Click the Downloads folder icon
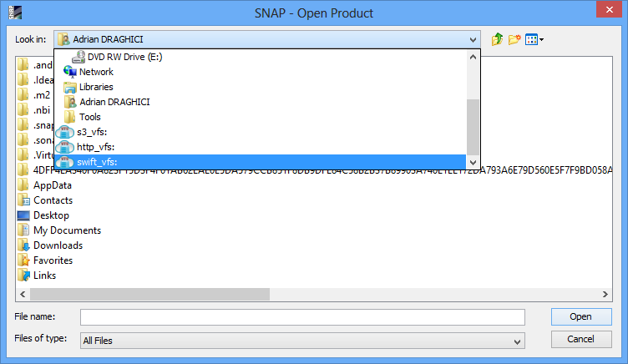 click(x=23, y=245)
